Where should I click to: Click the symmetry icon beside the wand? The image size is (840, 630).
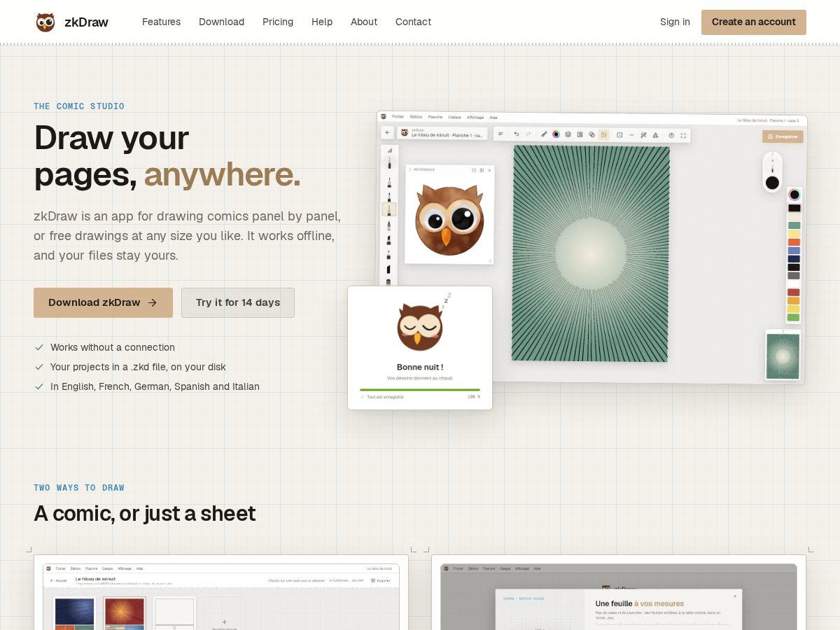point(655,135)
